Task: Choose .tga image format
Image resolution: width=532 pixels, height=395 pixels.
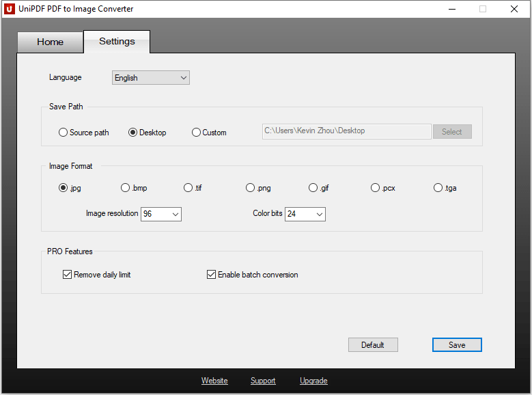Action: (445, 188)
